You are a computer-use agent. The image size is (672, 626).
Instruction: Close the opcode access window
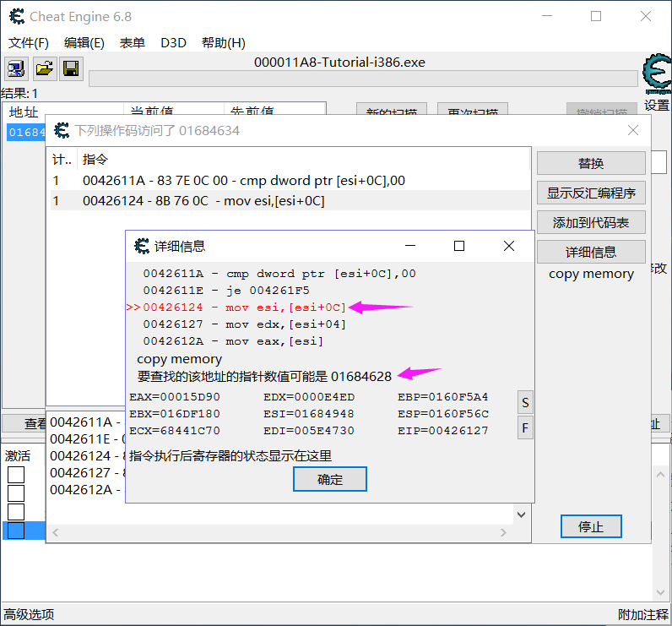633,130
